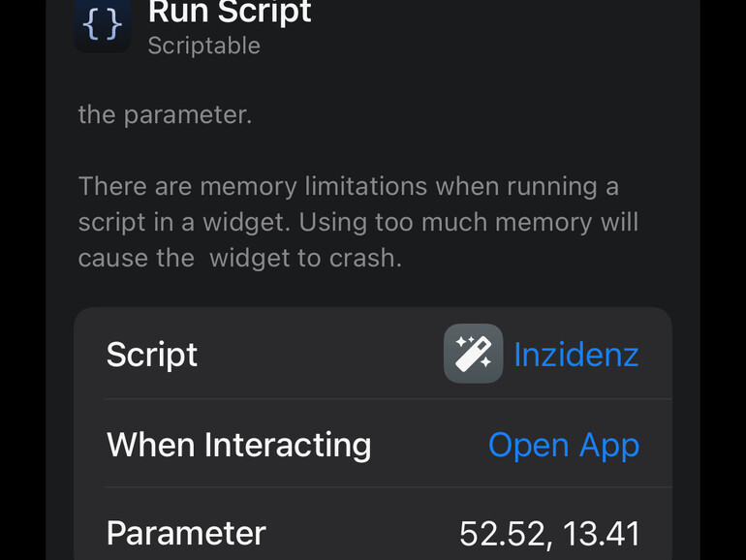Choose the Inzidenz script name
The height and width of the screenshot is (560, 746).
click(575, 355)
